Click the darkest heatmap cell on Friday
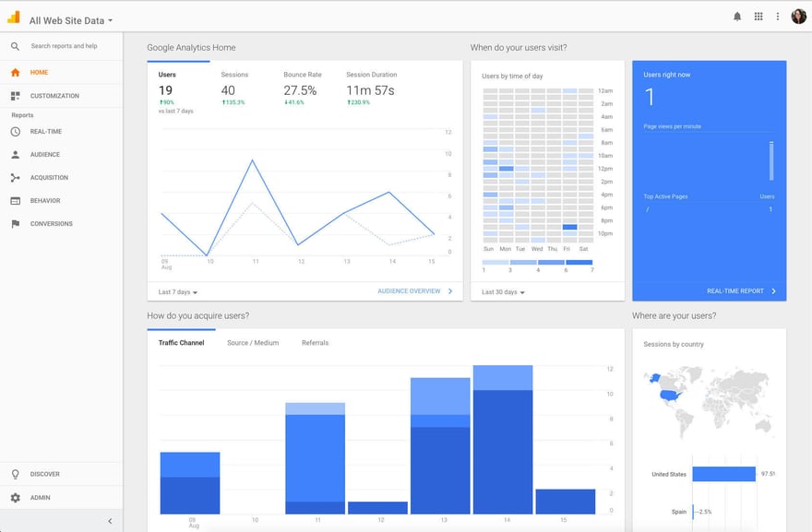 tap(569, 227)
